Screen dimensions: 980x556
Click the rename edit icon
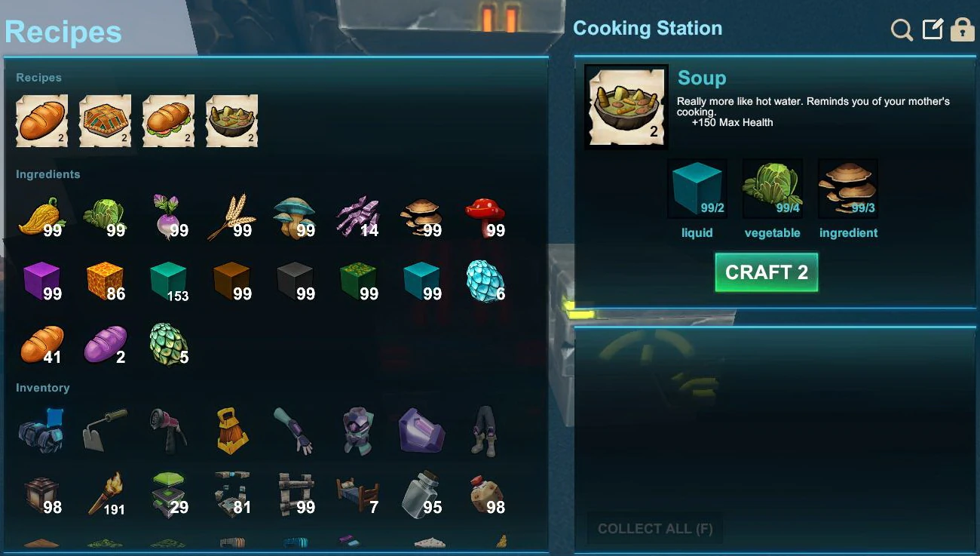point(933,29)
